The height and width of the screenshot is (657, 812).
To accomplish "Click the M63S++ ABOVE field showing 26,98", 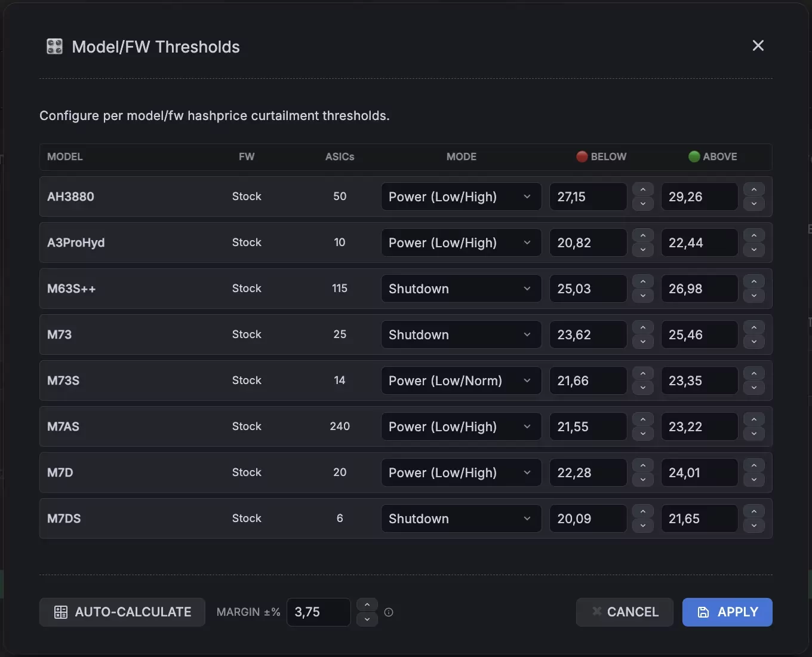I will click(x=700, y=288).
